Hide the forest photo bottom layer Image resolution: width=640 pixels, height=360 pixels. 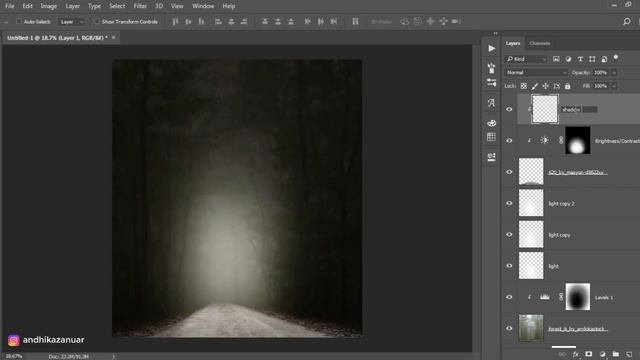[x=509, y=328]
